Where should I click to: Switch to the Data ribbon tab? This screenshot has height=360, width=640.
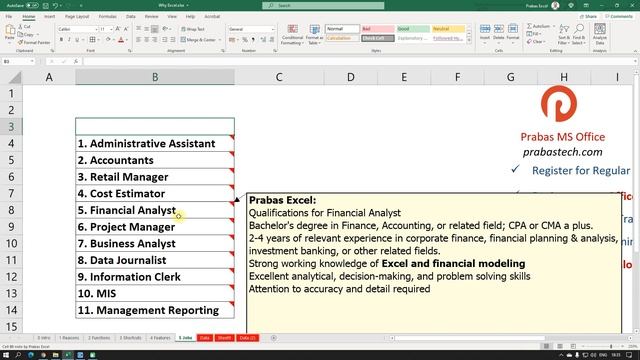(x=131, y=17)
